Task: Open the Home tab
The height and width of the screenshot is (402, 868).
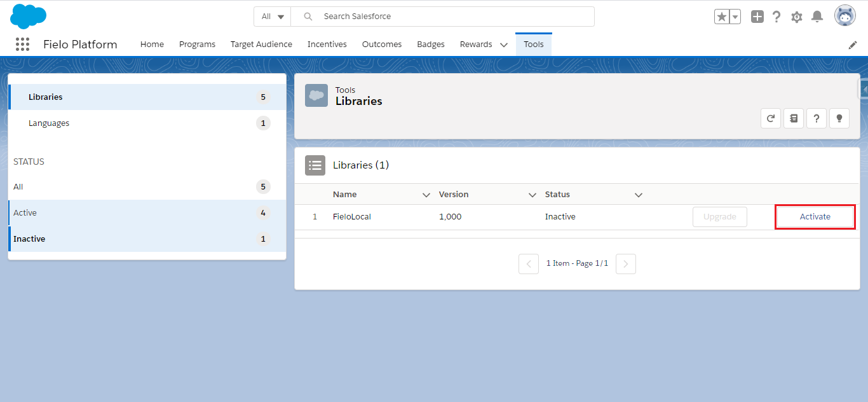Action: tap(152, 45)
